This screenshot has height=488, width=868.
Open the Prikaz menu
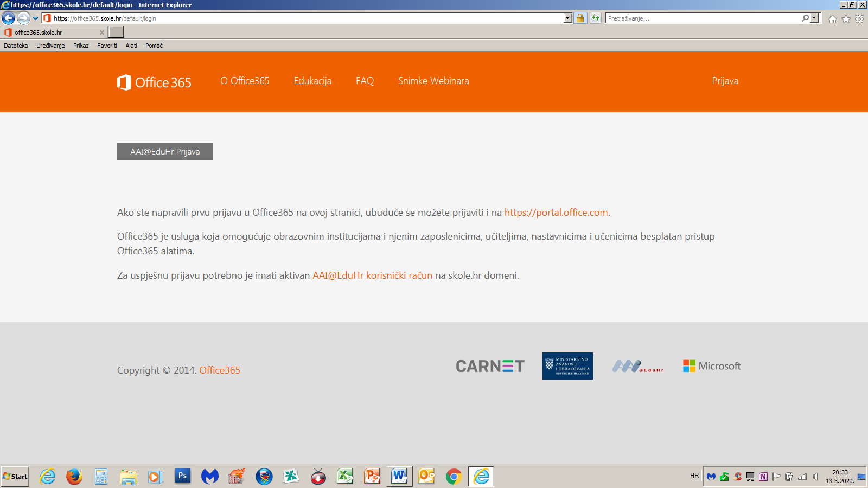[x=81, y=46]
